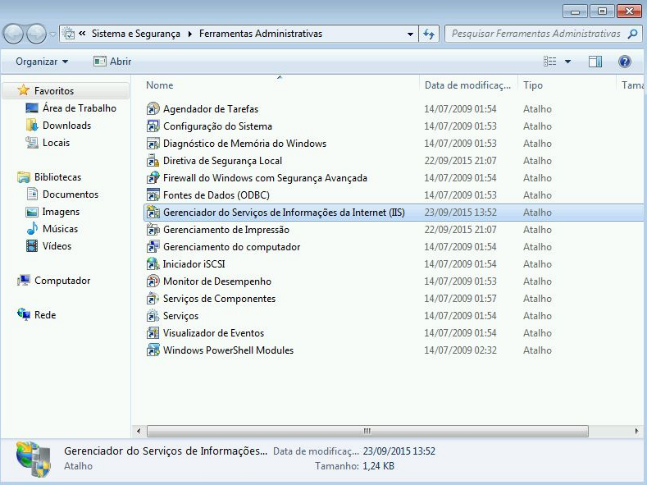This screenshot has height=485, width=647.
Task: Click the Serviços gear icon
Action: click(153, 316)
